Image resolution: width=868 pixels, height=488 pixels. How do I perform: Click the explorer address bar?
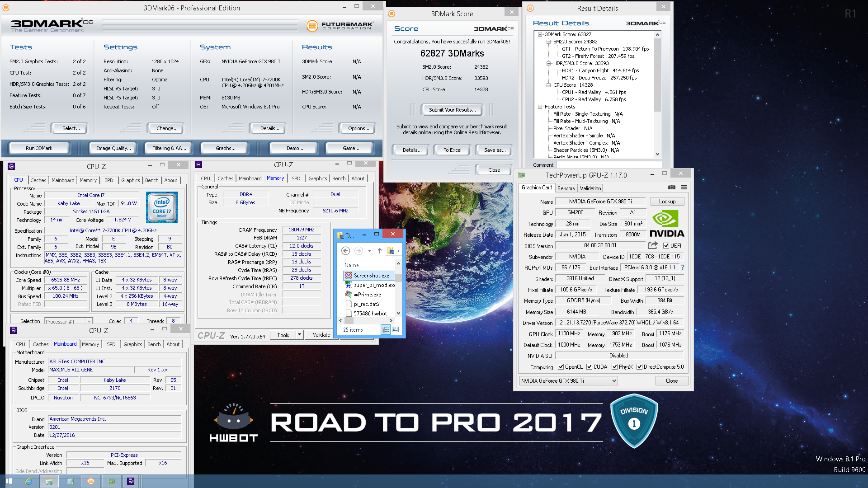point(394,251)
